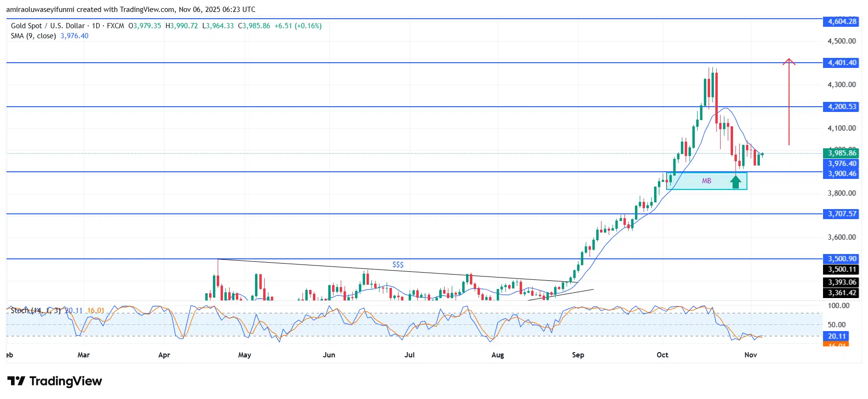Viewport: 868px width, 399px height.
Task: Click the 1D timeframe in chart title
Action: pos(96,26)
